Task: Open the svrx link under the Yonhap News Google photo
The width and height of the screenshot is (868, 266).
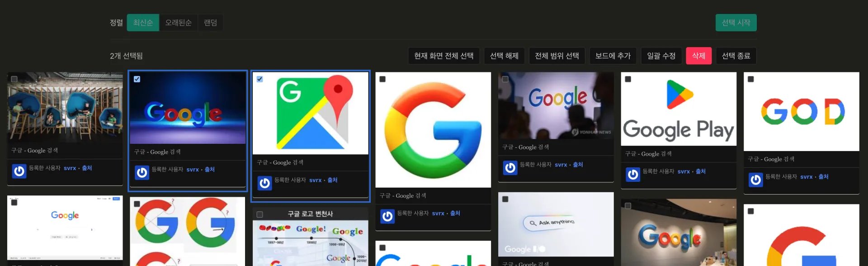Action: click(561, 165)
